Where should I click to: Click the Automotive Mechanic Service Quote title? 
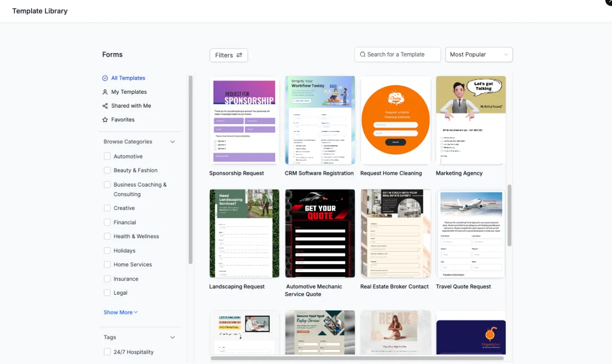point(314,290)
